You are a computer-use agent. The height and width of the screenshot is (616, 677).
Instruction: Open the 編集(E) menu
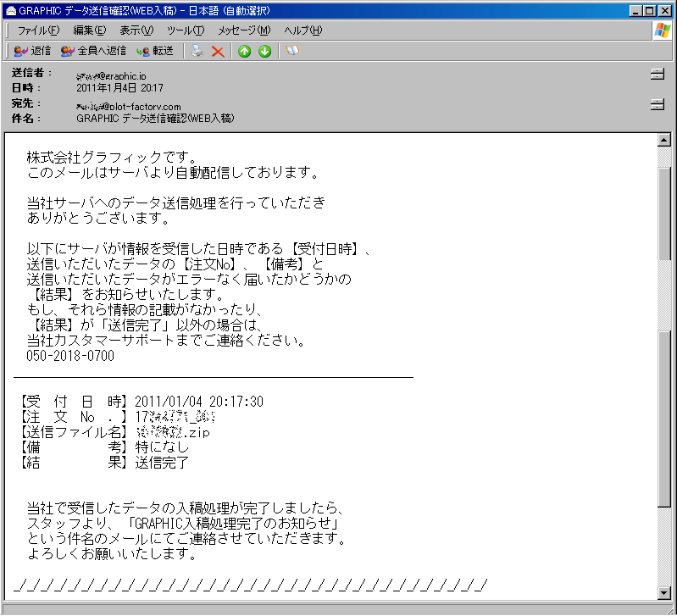pyautogui.click(x=89, y=31)
